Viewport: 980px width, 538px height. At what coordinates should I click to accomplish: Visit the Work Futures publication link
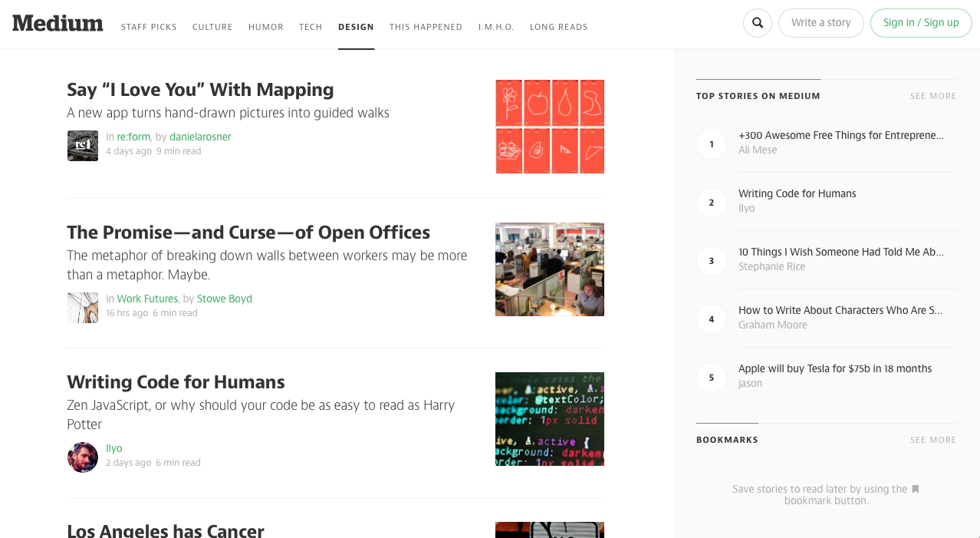147,299
